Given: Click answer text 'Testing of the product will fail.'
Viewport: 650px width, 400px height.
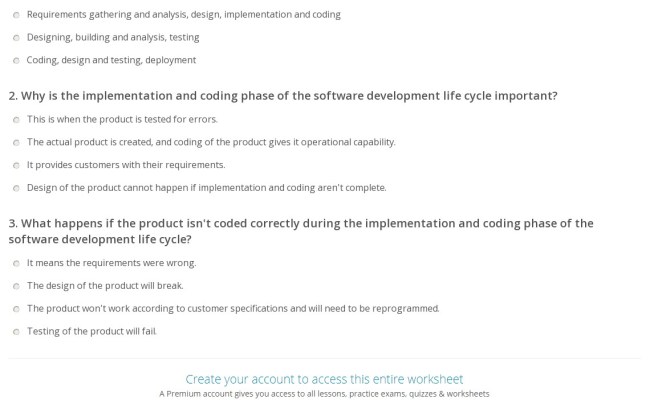Looking at the screenshot, I should click(x=92, y=331).
